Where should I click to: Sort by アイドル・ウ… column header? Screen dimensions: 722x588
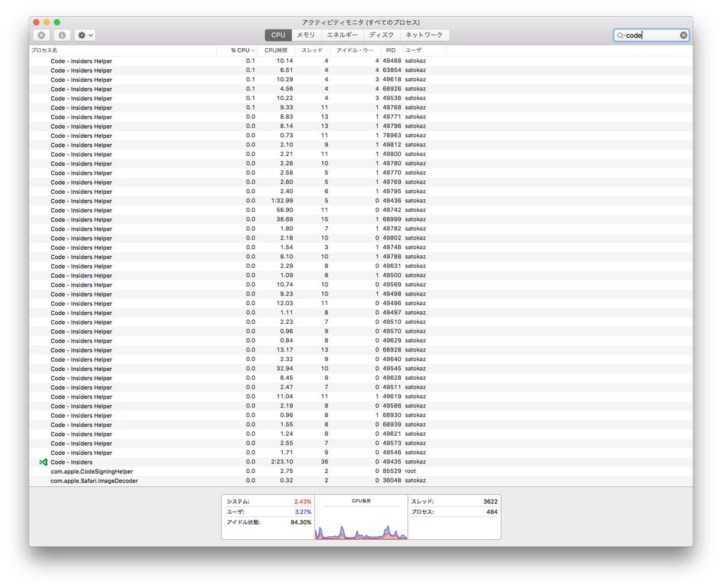tap(355, 51)
